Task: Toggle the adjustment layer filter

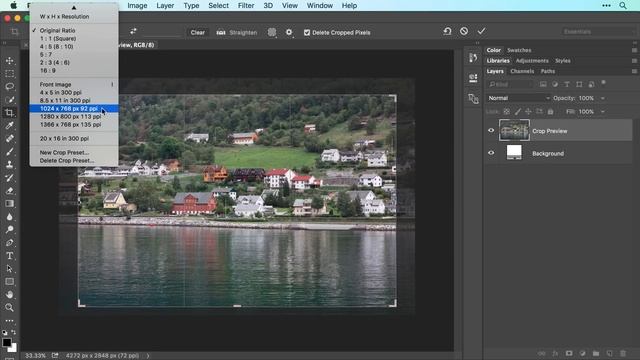Action: (555, 84)
